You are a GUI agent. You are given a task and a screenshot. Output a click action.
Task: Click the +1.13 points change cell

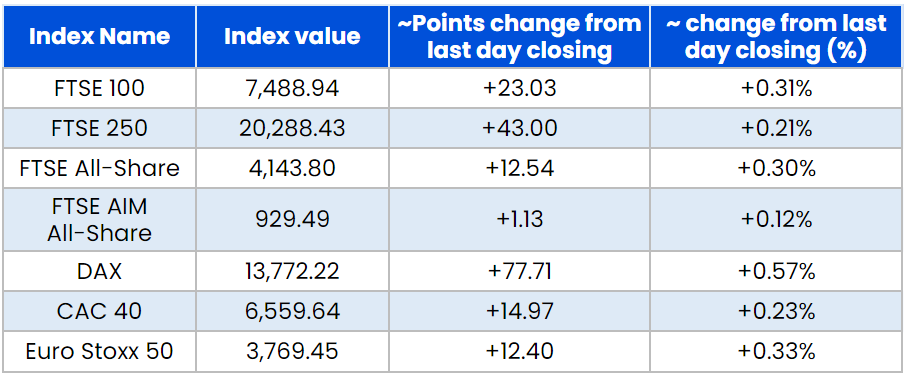coord(519,219)
